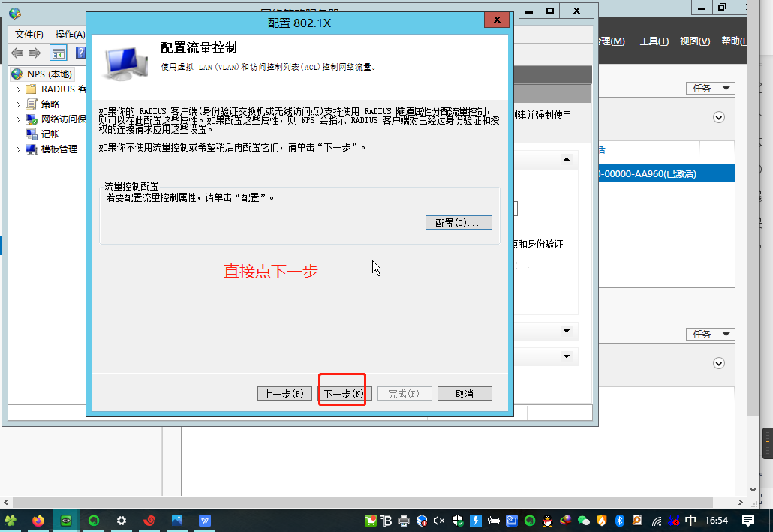The image size is (773, 532).
Task: Open the red swirl app on taskbar
Action: click(149, 521)
